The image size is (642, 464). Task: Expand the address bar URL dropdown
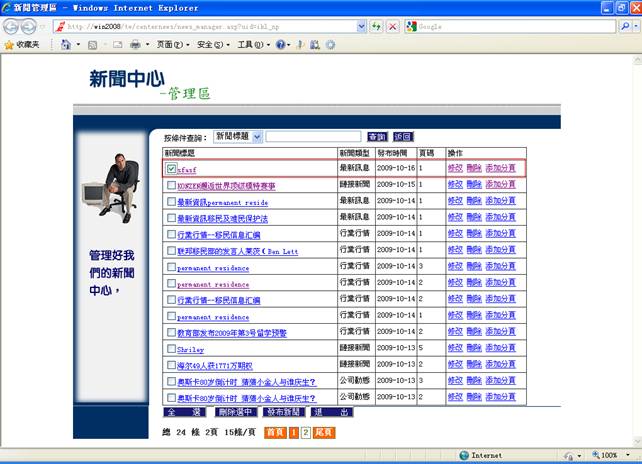[x=361, y=26]
